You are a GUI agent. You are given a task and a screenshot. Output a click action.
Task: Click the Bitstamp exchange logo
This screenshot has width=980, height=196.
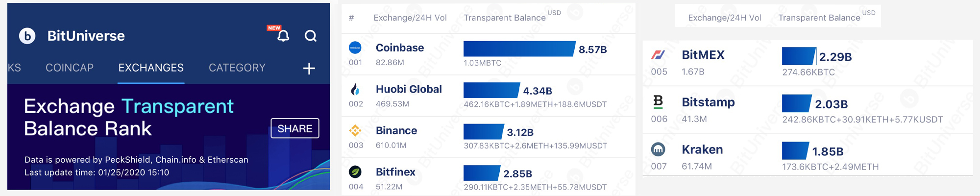click(x=658, y=101)
